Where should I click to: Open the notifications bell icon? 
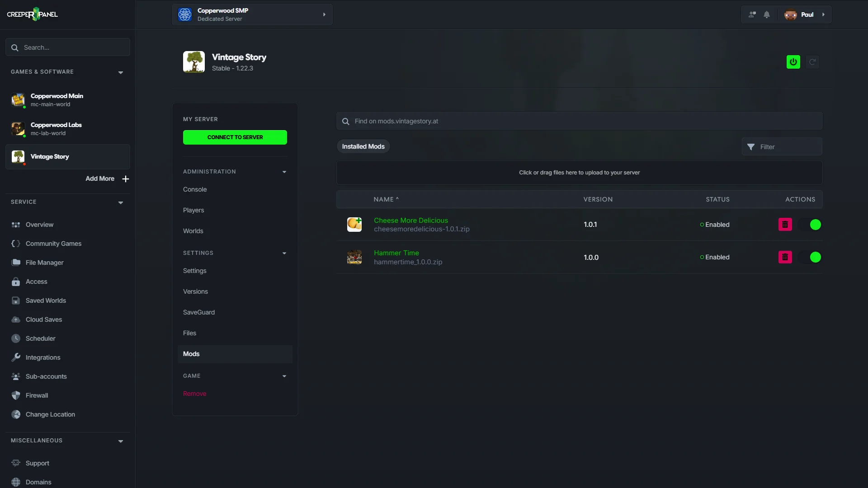pos(767,14)
